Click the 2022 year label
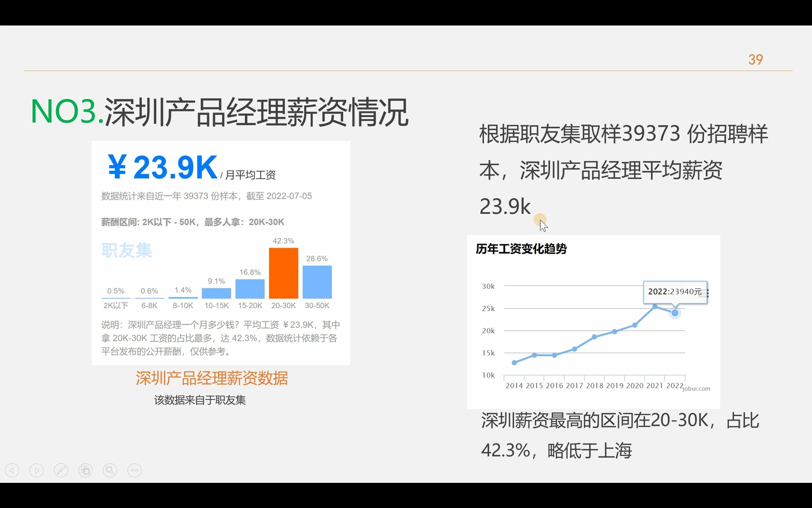Image resolution: width=812 pixels, height=508 pixels. point(675,386)
